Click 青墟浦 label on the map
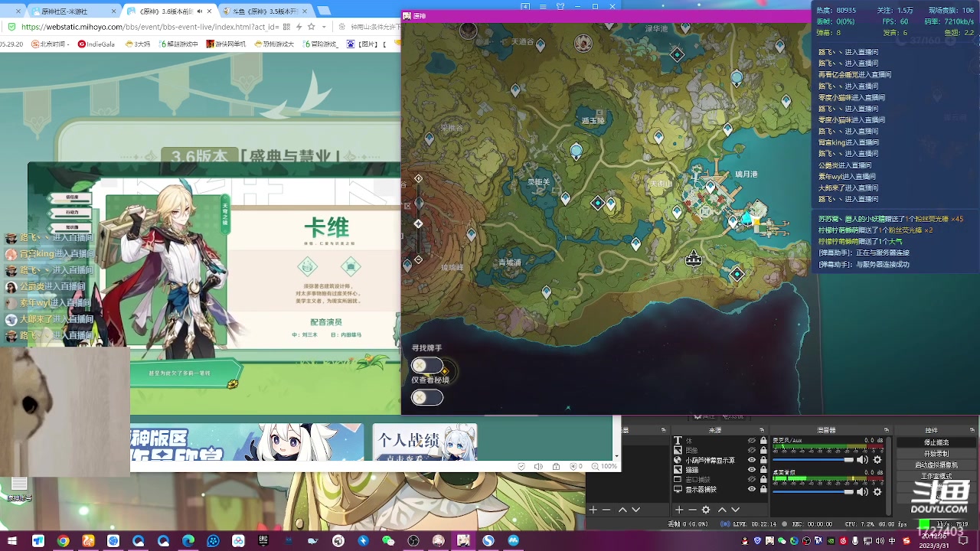The image size is (980, 551). click(509, 262)
